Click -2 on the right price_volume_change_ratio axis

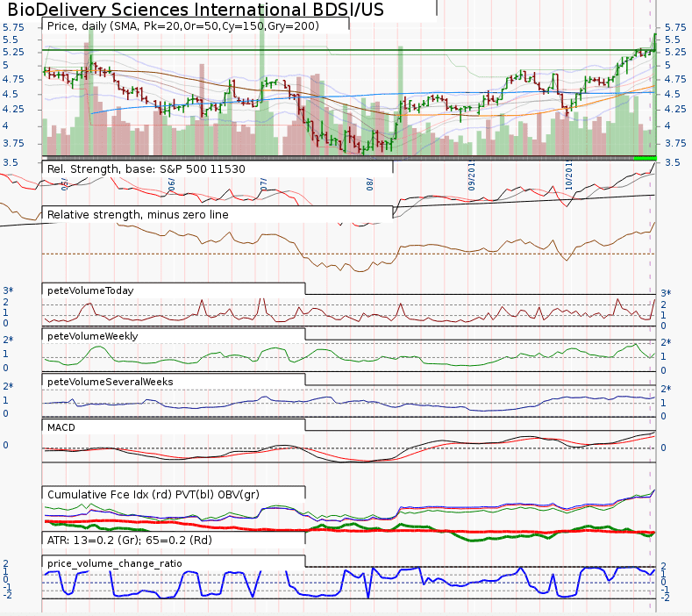(665, 598)
